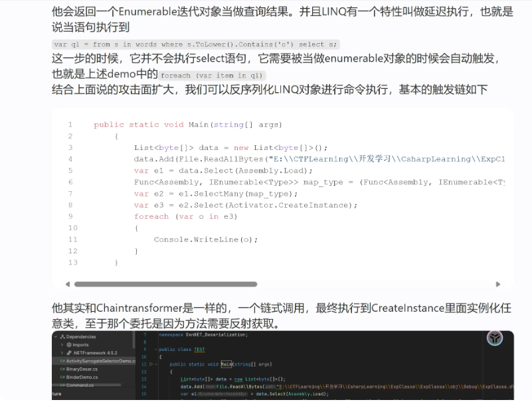The image size is (532, 404).
Task: Click the inline code 'foreach (var item in q1)'
Action: pos(212,75)
